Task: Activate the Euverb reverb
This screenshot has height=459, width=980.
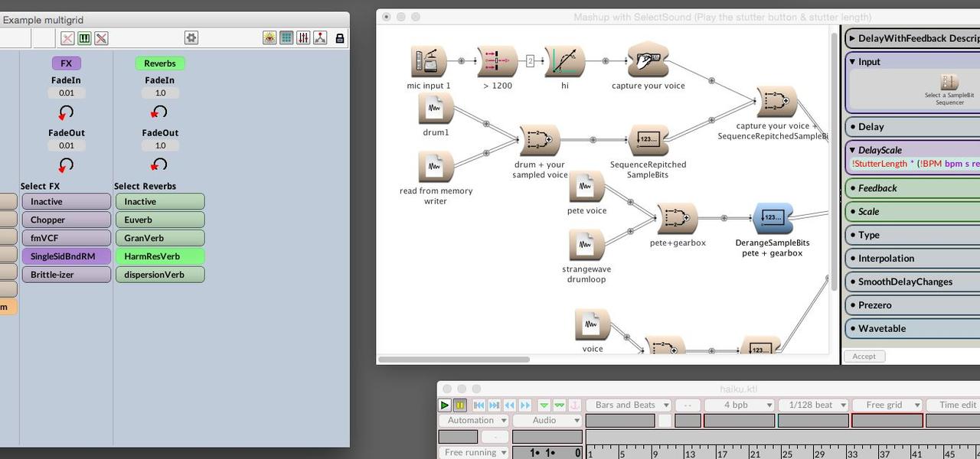Action: tap(160, 220)
